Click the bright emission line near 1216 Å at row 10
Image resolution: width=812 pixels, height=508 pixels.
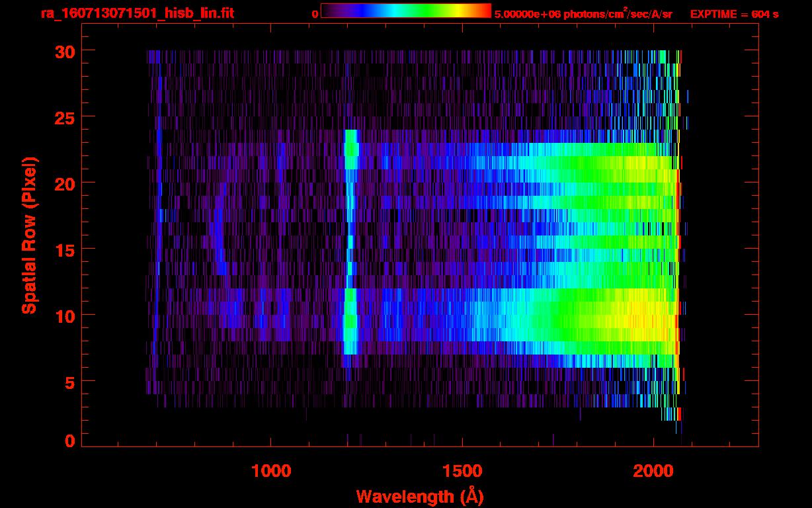(x=350, y=315)
